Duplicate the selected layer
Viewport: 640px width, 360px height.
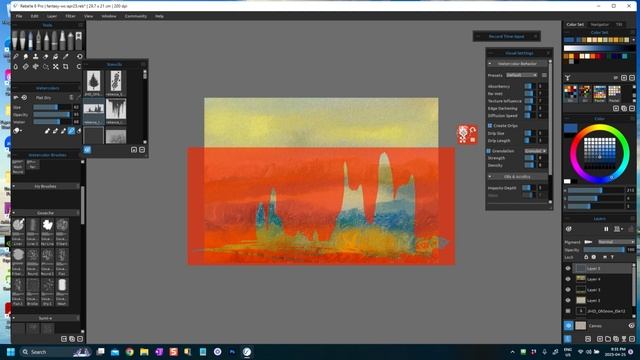tap(616, 339)
